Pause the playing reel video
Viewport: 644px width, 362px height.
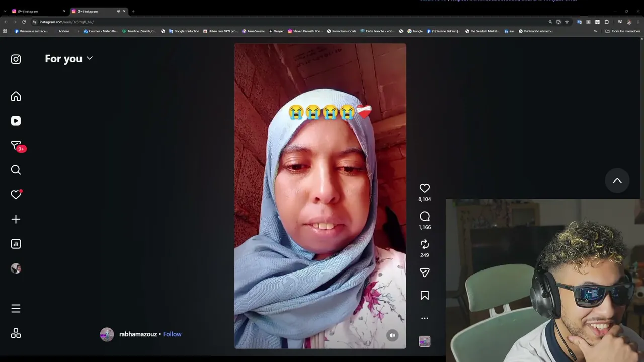[320, 196]
